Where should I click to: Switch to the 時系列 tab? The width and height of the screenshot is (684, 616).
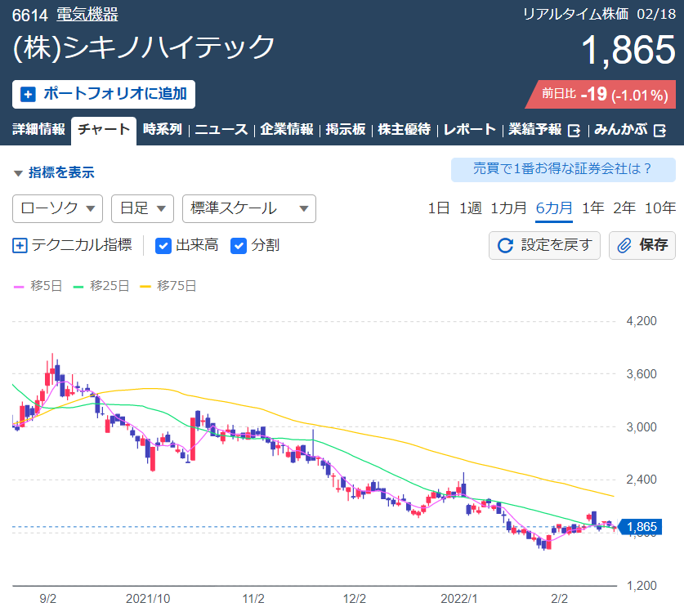(x=163, y=129)
